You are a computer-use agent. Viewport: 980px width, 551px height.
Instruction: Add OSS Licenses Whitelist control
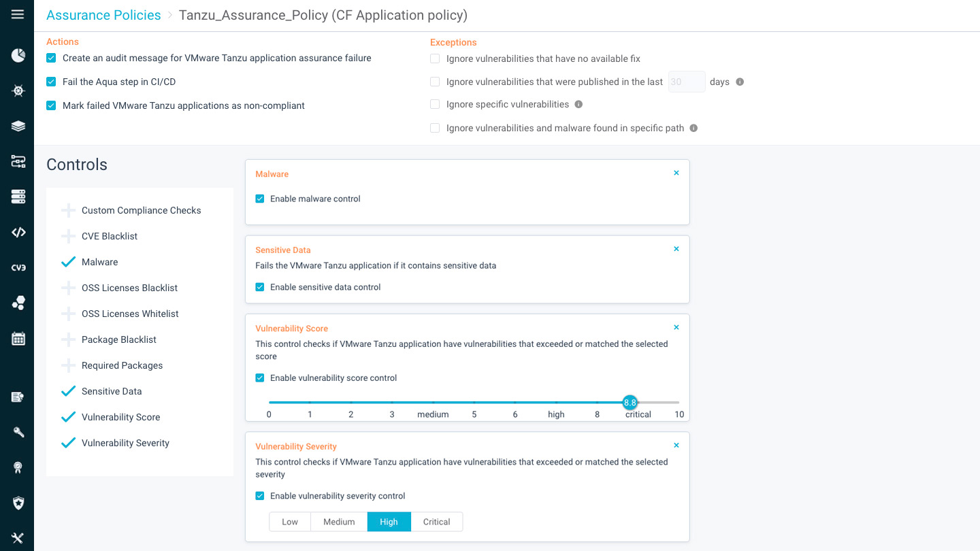pyautogui.click(x=68, y=314)
